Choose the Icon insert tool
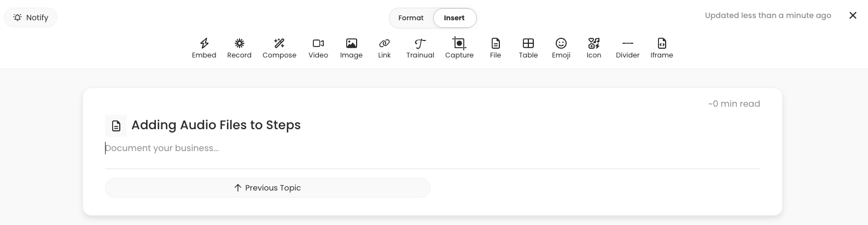868x225 pixels. [594, 48]
